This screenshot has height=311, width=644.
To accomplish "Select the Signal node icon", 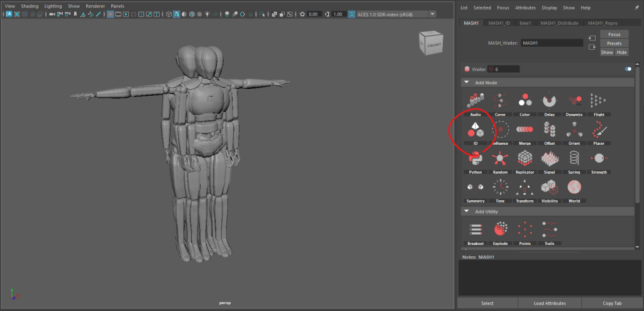I will [549, 159].
